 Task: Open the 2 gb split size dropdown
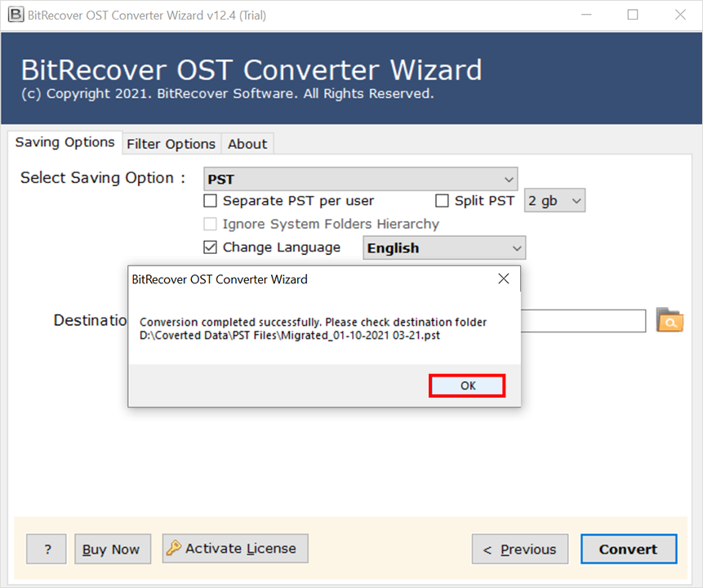(554, 200)
